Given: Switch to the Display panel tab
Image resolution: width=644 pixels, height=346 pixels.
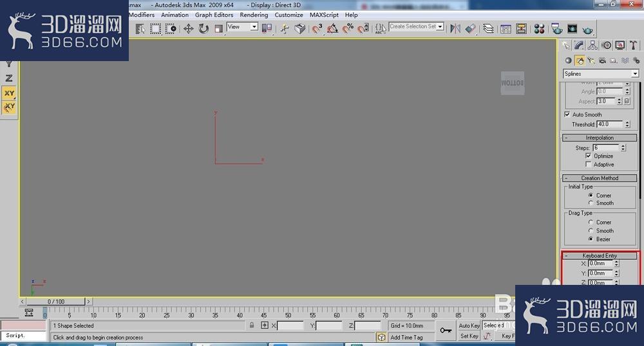Looking at the screenshot, I should pyautogui.click(x=620, y=45).
